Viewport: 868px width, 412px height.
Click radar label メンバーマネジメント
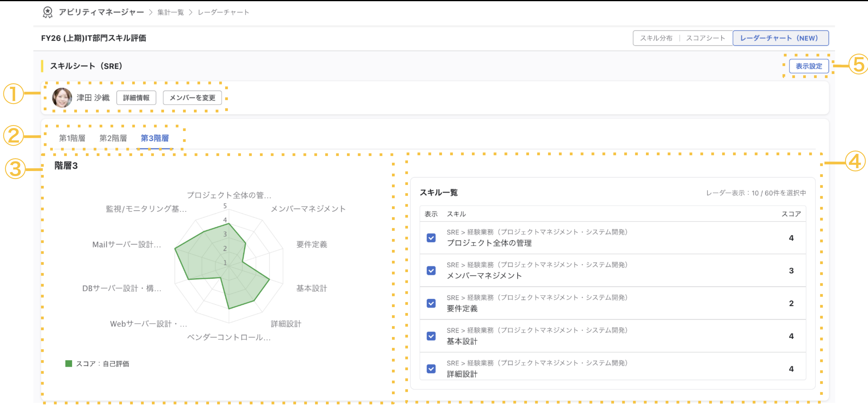click(308, 209)
